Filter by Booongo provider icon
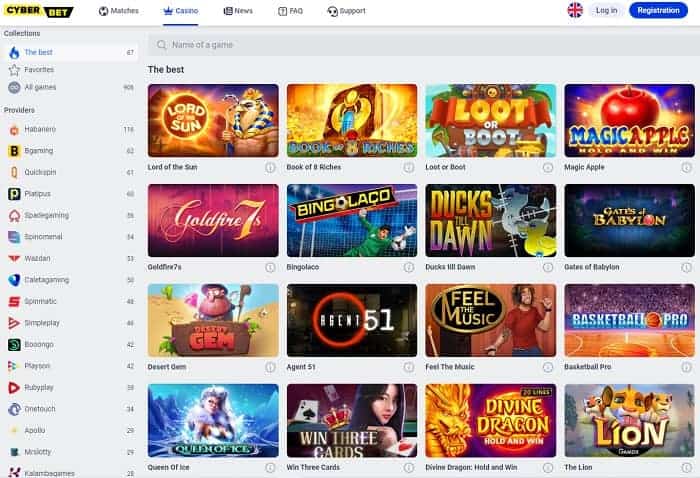The width and height of the screenshot is (700, 478). [14, 345]
